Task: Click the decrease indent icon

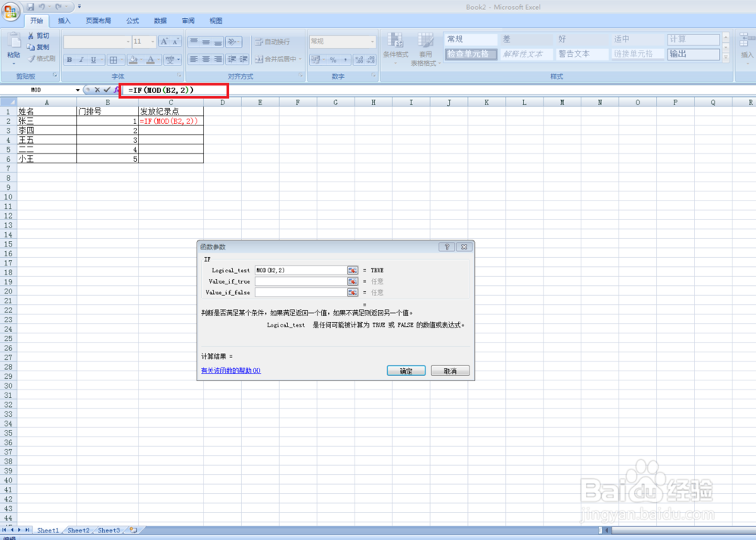Action: 232,59
